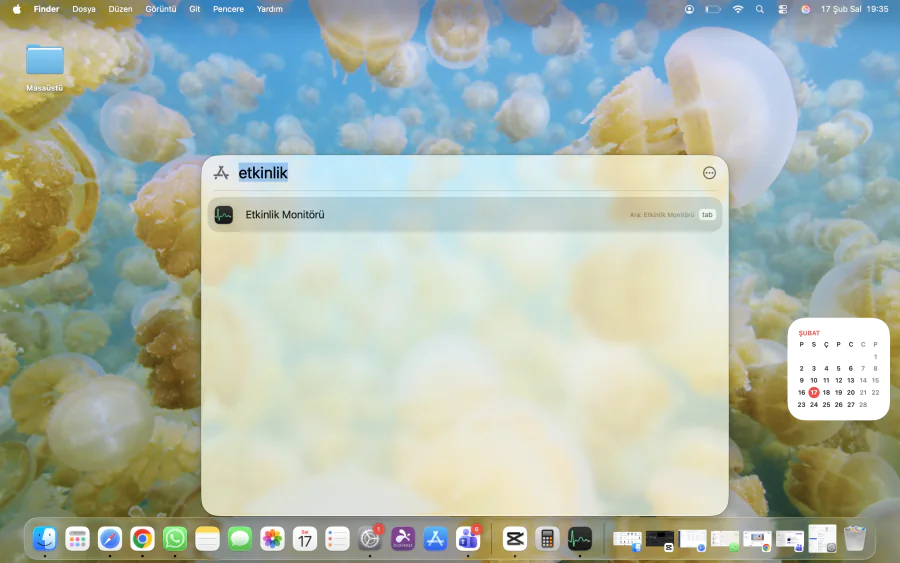Viewport: 900px width, 563px height.
Task: Open System Settings from the Dock
Action: coord(370,539)
